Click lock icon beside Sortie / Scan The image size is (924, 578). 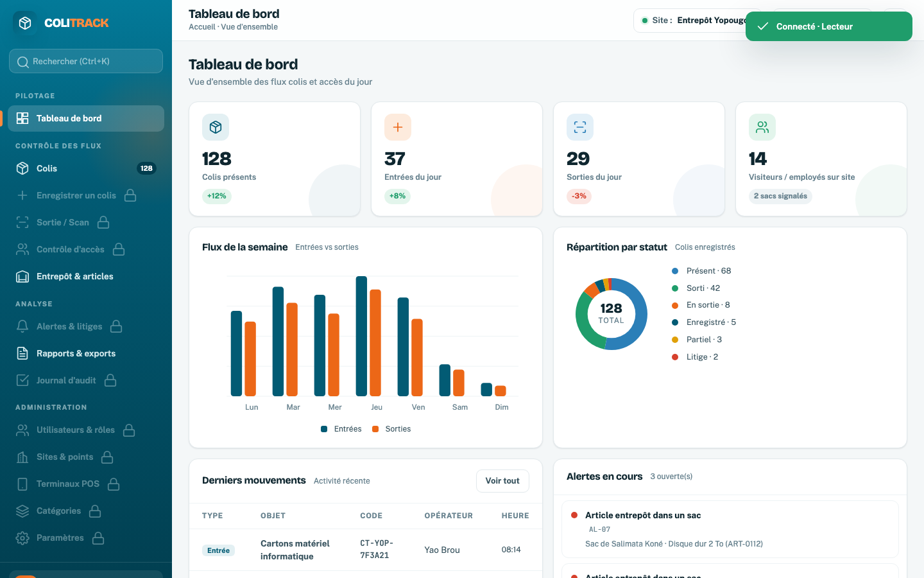point(103,222)
